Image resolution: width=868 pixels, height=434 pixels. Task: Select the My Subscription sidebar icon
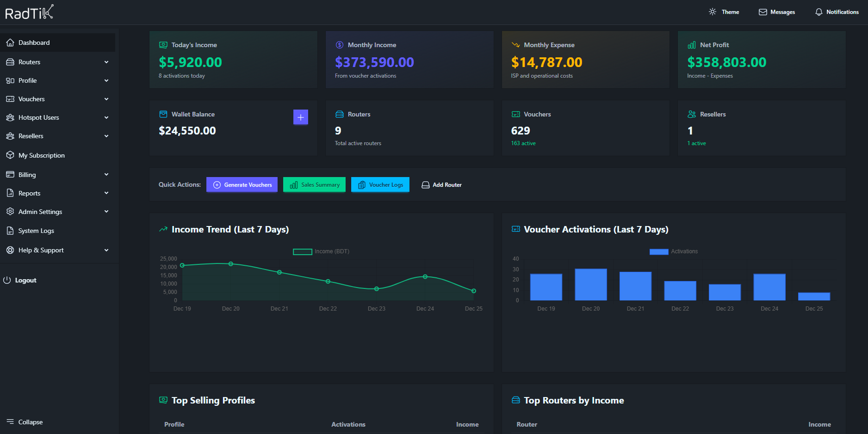(10, 155)
